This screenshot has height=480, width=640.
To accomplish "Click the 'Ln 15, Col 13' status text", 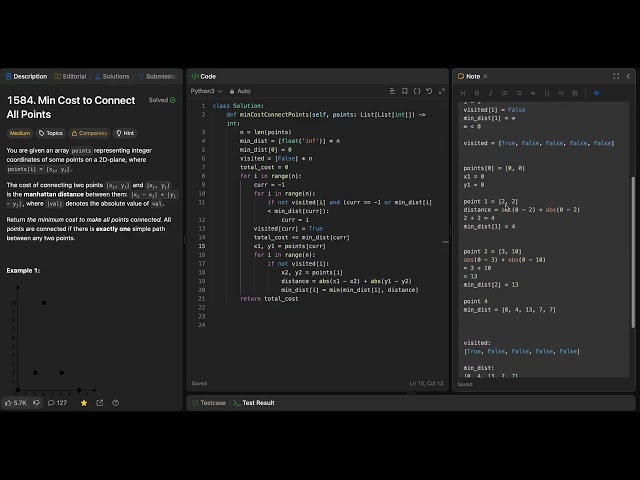I will click(x=426, y=383).
